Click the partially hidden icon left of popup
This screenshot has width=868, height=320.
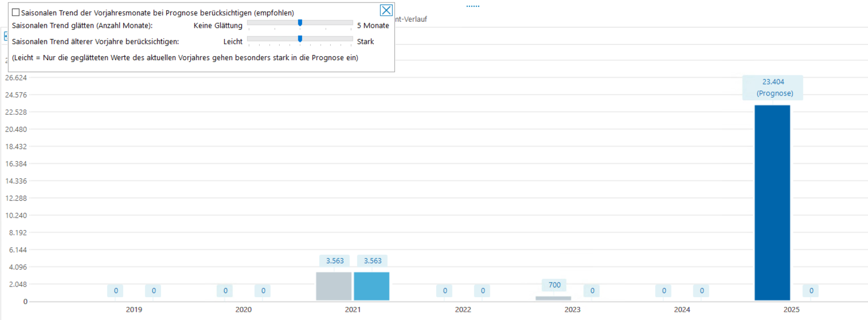click(x=6, y=36)
